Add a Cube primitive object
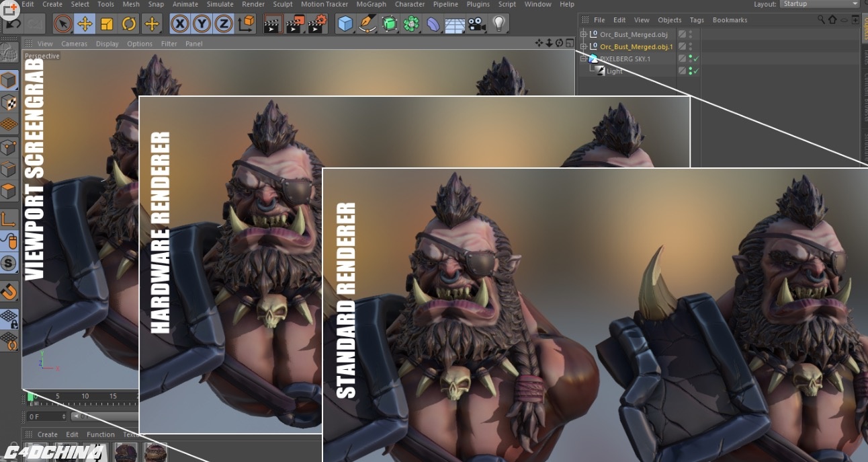The height and width of the screenshot is (462, 868). coord(345,24)
